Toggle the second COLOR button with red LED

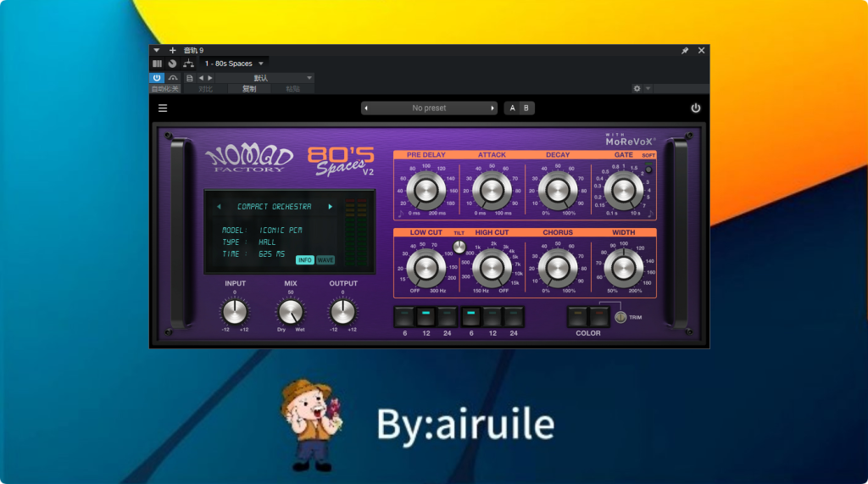[x=598, y=317]
